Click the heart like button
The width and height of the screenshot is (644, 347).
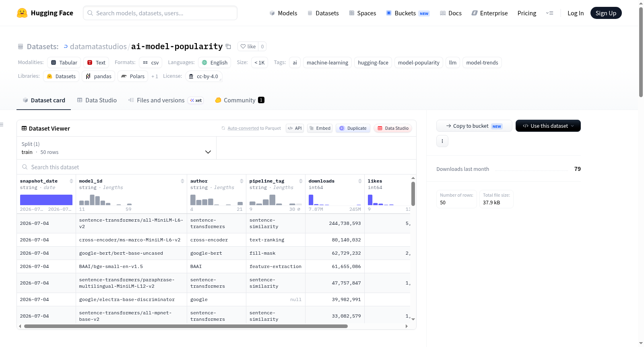coord(248,46)
